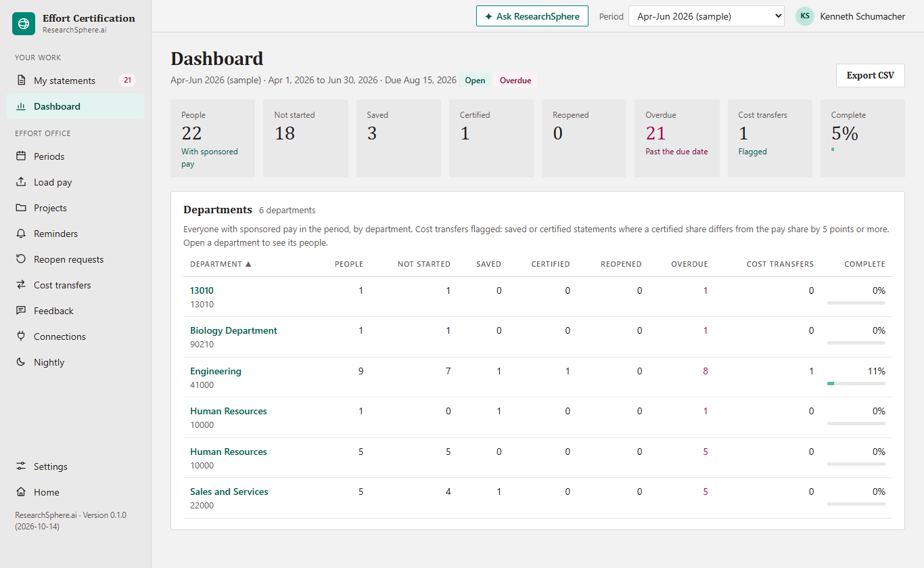Go to Dashboard in the sidebar

(76, 106)
